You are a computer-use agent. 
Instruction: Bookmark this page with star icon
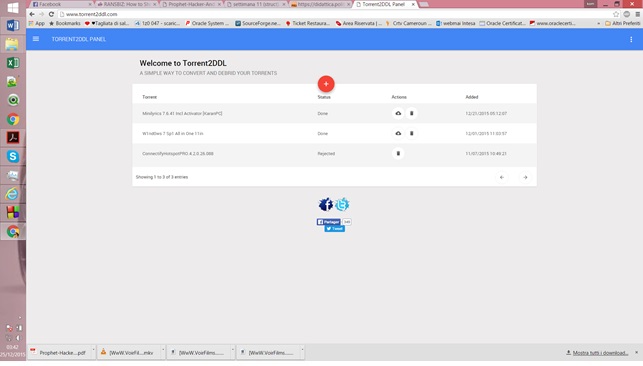[616, 14]
